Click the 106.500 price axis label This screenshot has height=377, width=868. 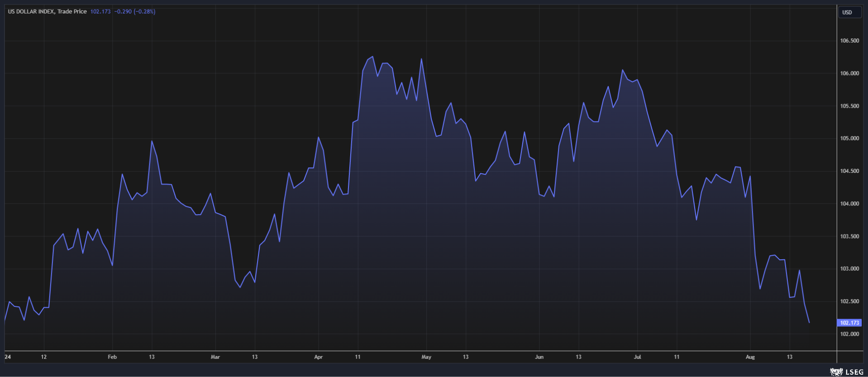(849, 41)
